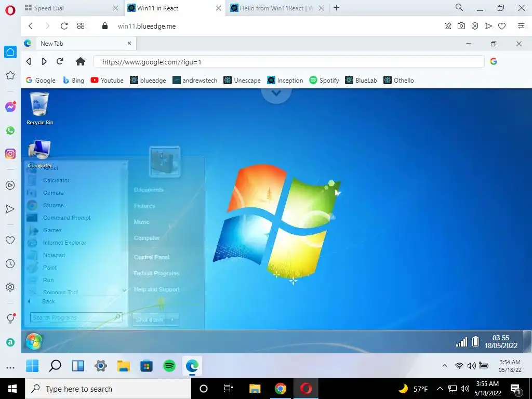Refresh the emulated Edge page
Screen dimensions: 532x399
(60, 61)
